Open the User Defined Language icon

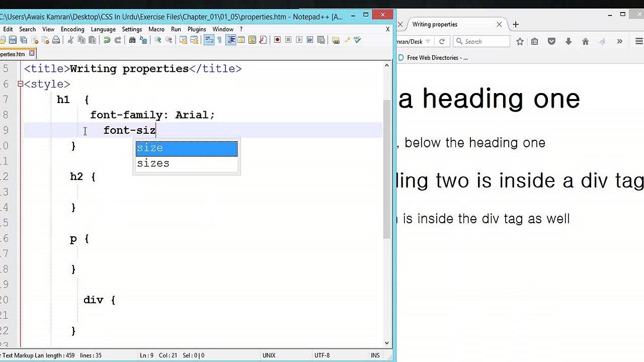pos(242,40)
